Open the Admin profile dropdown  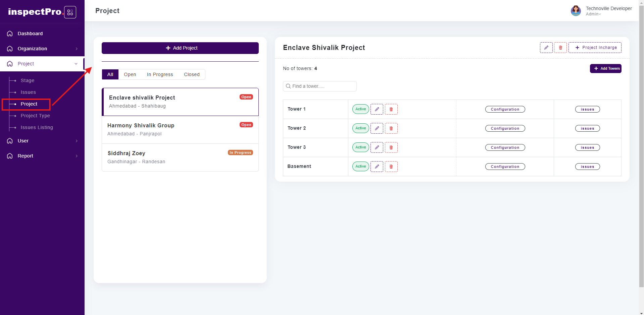tap(593, 14)
